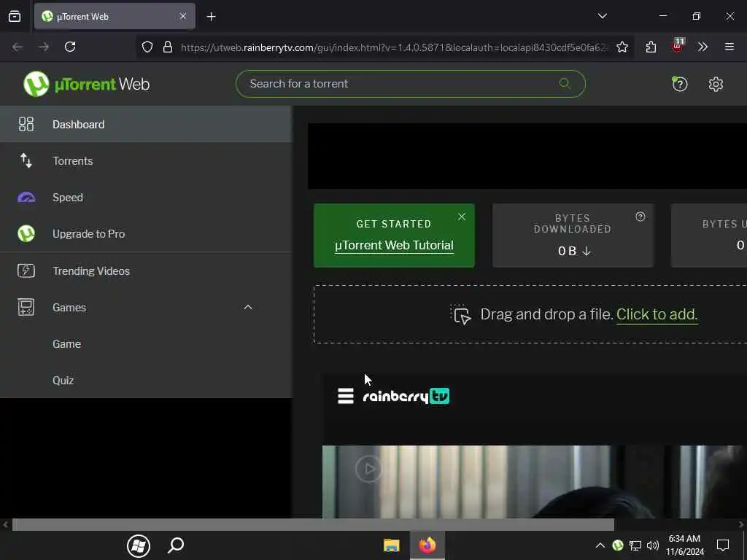Click Firefox icon in taskbar
This screenshot has width=747, height=560.
tap(427, 545)
